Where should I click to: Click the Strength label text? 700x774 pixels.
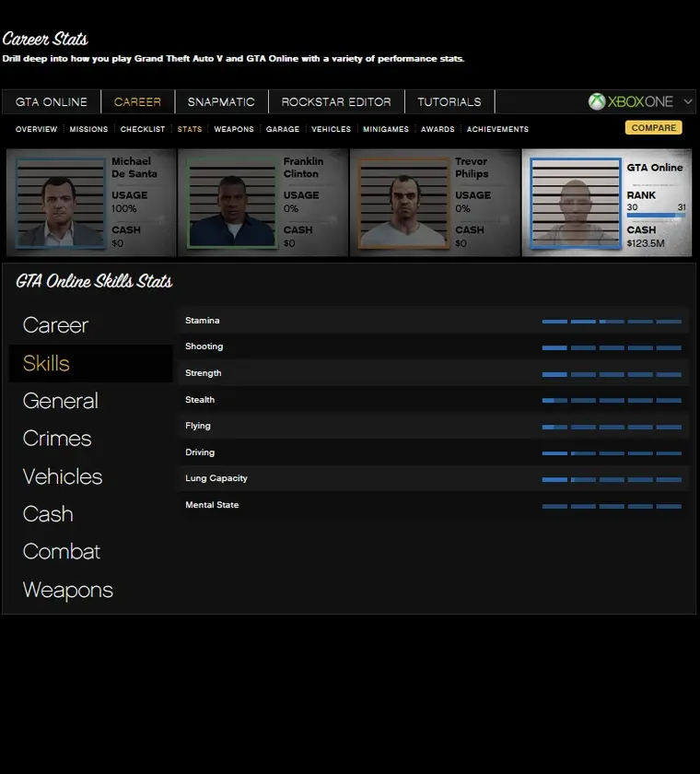[204, 373]
